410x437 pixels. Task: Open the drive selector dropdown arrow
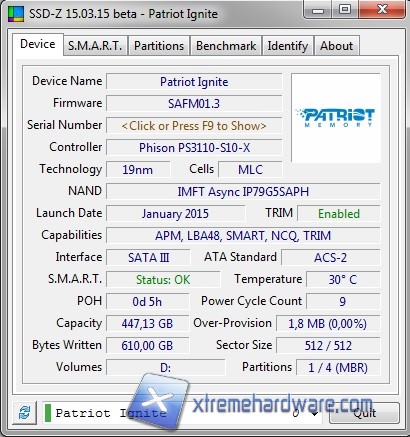pyautogui.click(x=313, y=414)
